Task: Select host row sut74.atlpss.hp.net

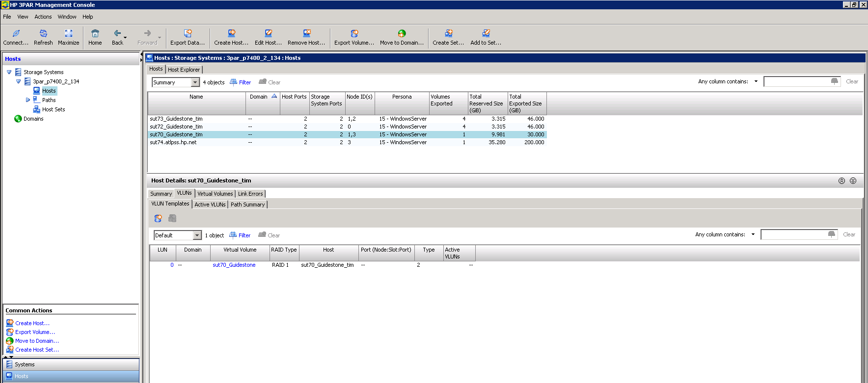Action: click(x=347, y=142)
